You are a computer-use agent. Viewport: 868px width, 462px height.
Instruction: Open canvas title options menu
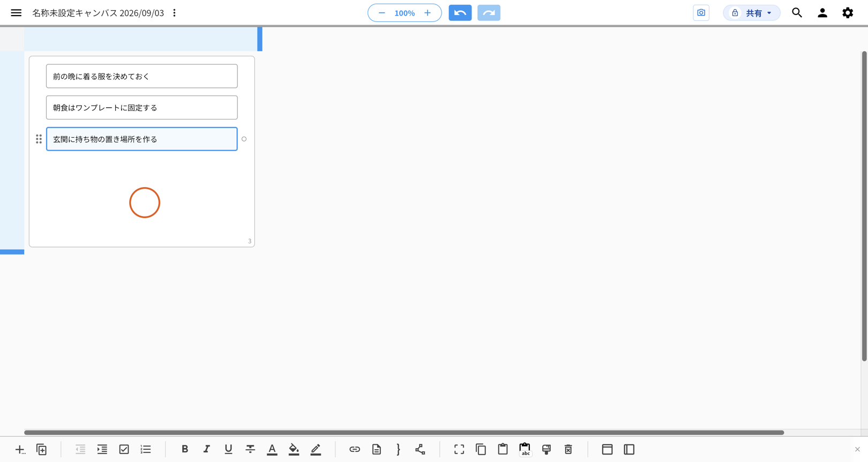click(174, 13)
